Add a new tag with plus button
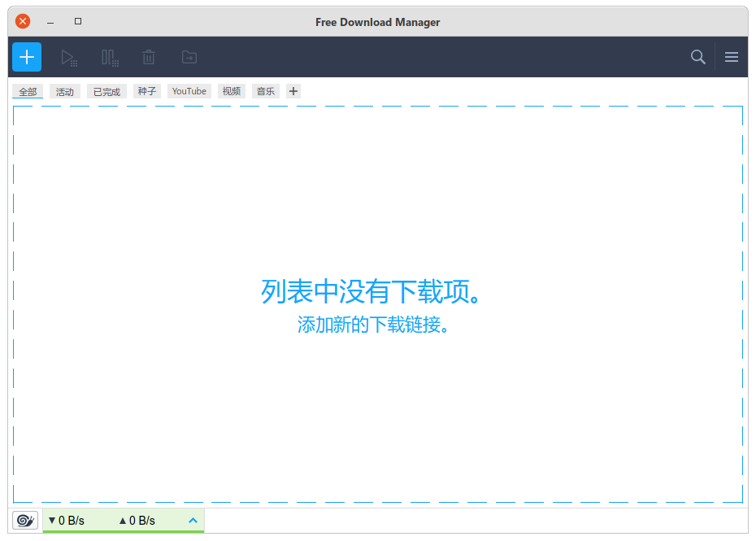Screen dimensions: 756x541 (293, 91)
